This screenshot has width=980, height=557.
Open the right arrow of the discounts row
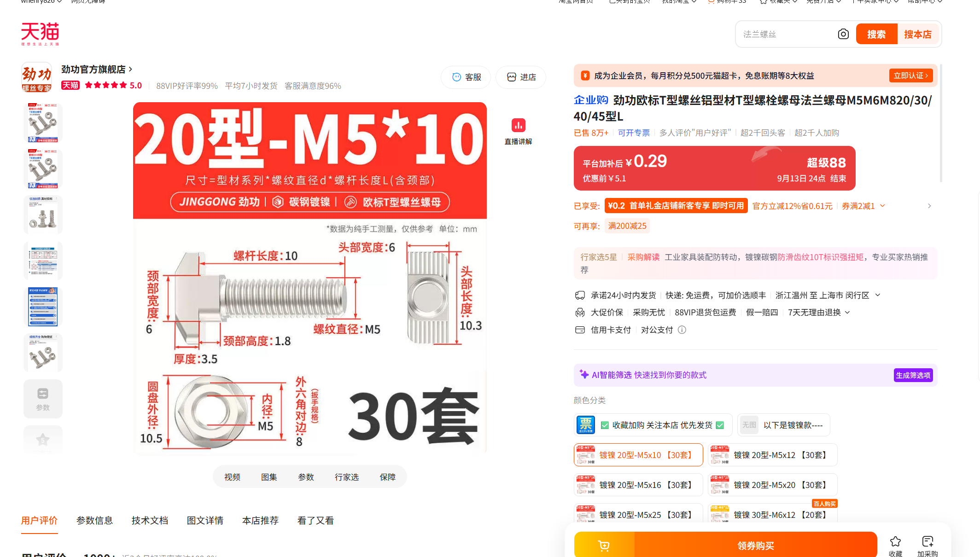[x=929, y=206]
